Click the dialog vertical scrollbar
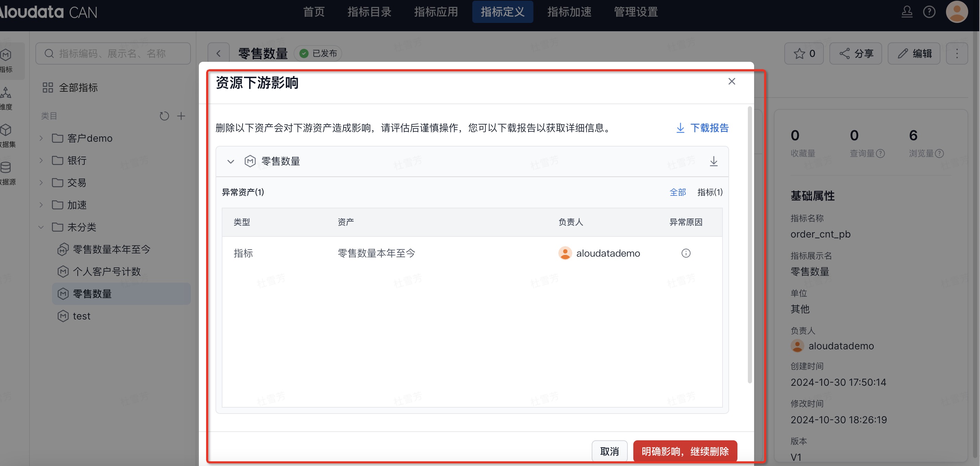This screenshot has width=980, height=466. click(x=750, y=244)
